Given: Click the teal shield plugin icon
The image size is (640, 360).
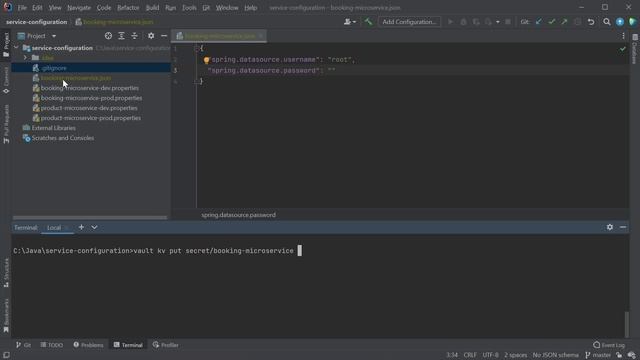Looking at the screenshot, I should tap(632, 22).
